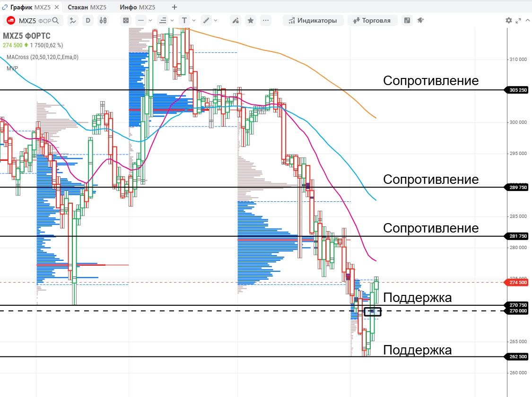This screenshot has width=532, height=397.
Task: Expand the horizontal levels tool dropdown
Action: 172,20
